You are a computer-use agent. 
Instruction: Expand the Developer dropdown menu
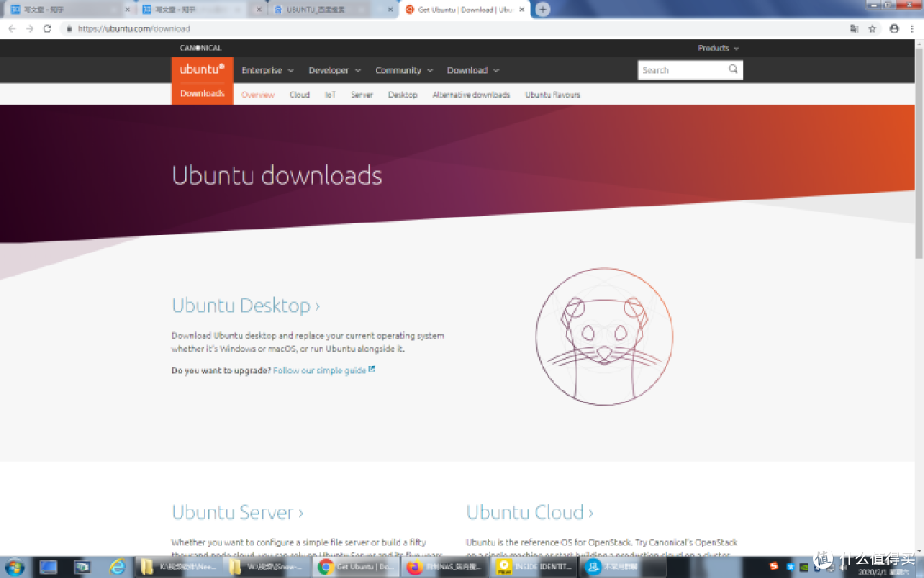(335, 70)
